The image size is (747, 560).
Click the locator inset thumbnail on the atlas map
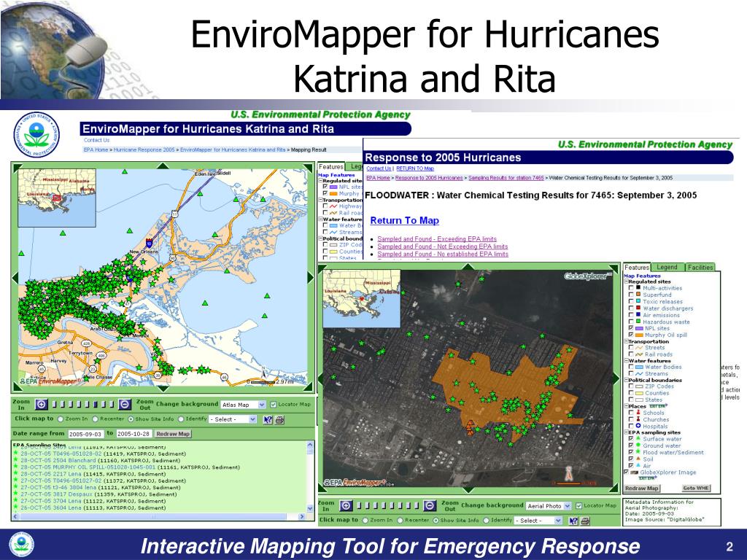57,198
